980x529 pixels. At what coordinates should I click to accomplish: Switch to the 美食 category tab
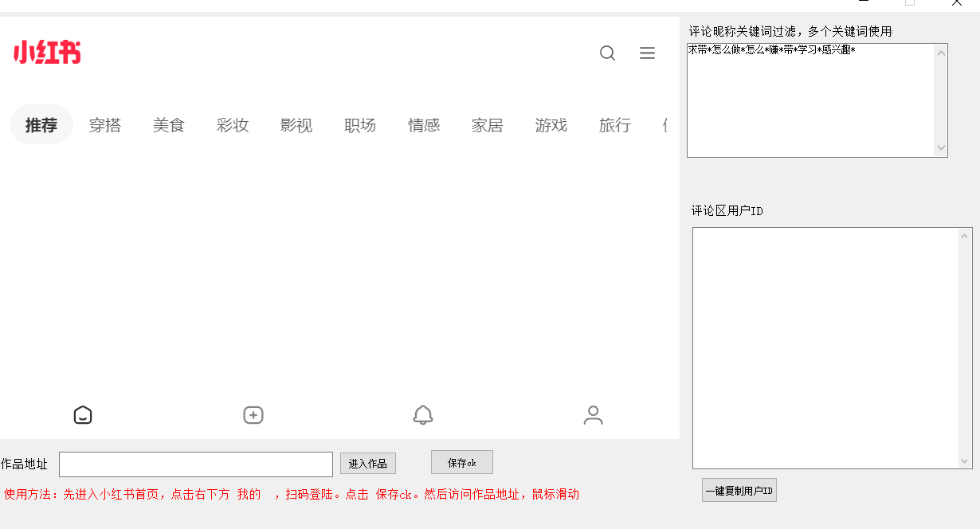[169, 125]
